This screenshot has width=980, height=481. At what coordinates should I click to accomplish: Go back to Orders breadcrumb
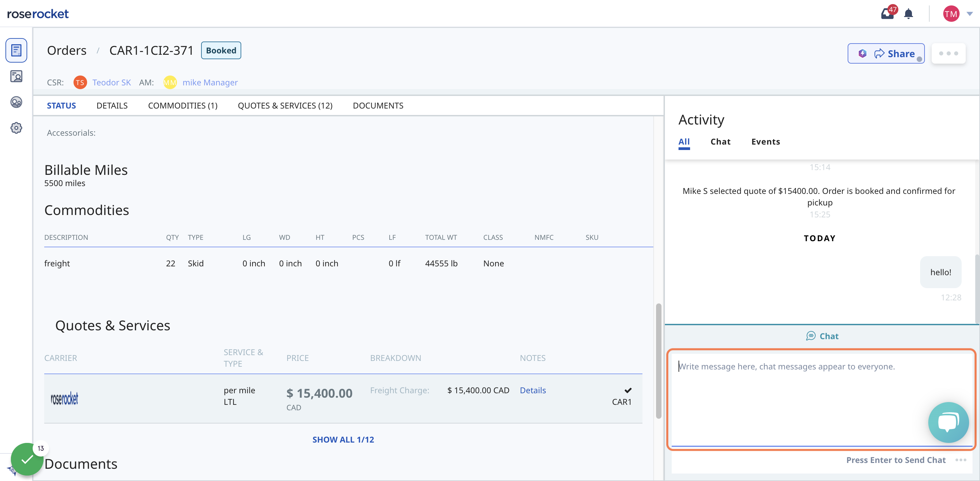(67, 51)
